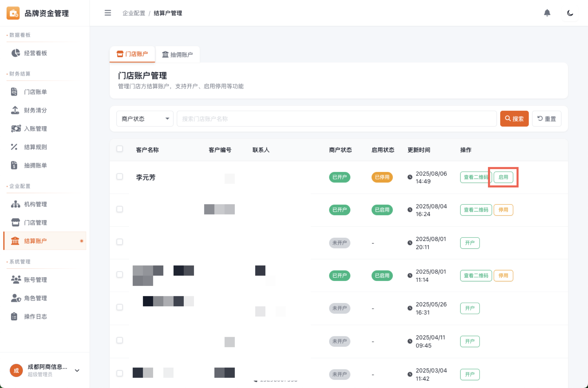Open 账号管理 users icon item
588x388 pixels.
click(x=16, y=280)
